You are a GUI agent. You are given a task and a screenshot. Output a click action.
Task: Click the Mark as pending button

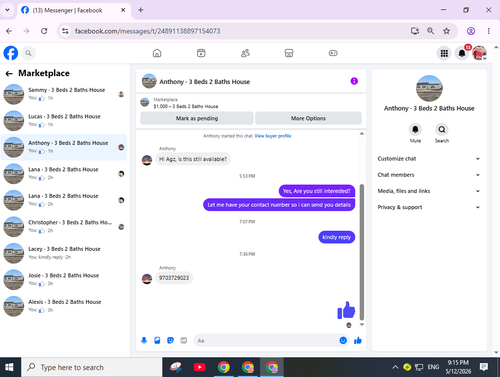point(197,118)
